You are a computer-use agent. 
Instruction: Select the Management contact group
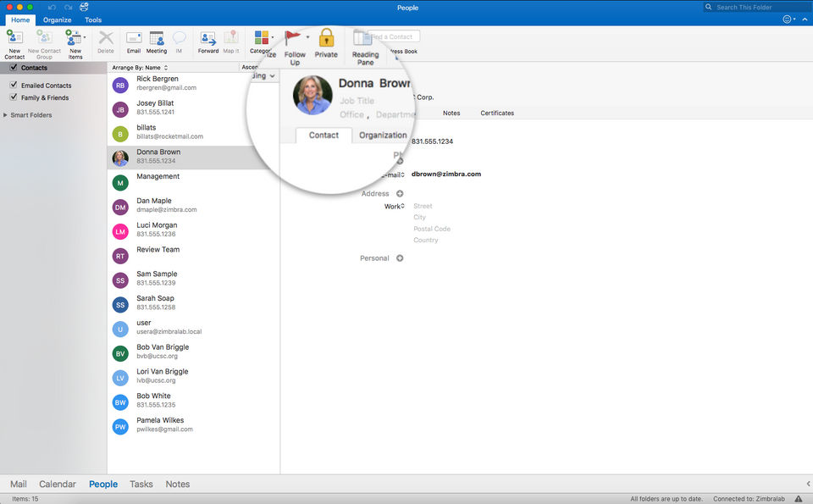pos(193,182)
